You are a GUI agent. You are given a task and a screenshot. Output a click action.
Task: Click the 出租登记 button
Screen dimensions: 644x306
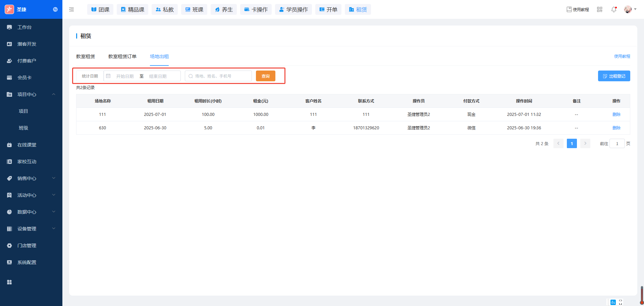pos(614,76)
